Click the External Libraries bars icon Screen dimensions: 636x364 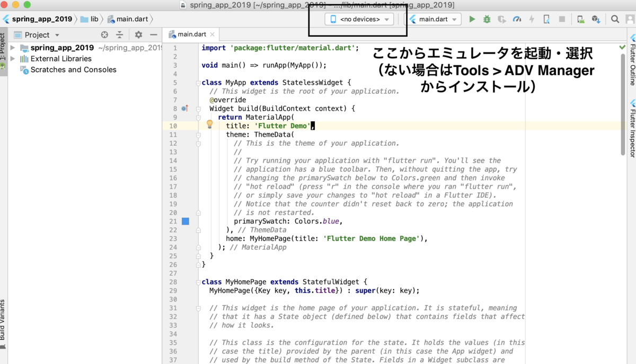(24, 59)
